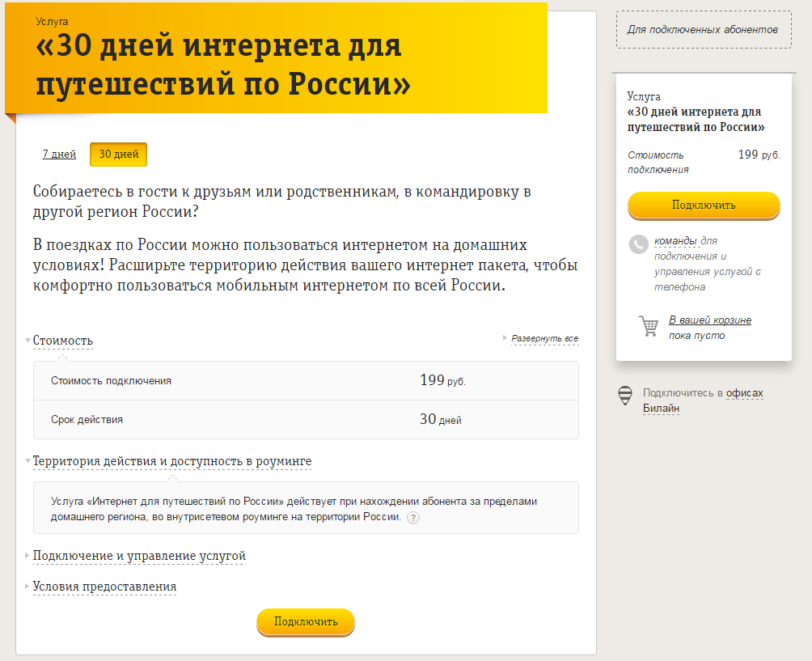Click the Стоимость подключения row in the table
812x661 pixels.
point(306,381)
